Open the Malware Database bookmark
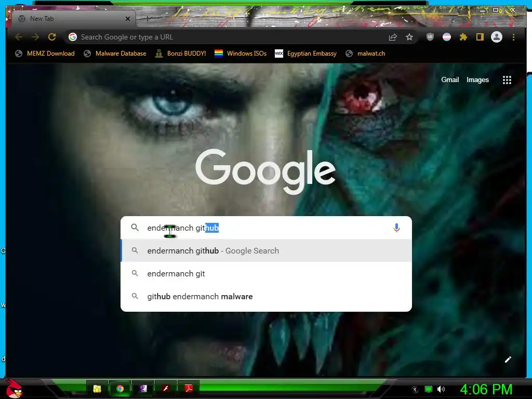This screenshot has width=532, height=399. 115,54
